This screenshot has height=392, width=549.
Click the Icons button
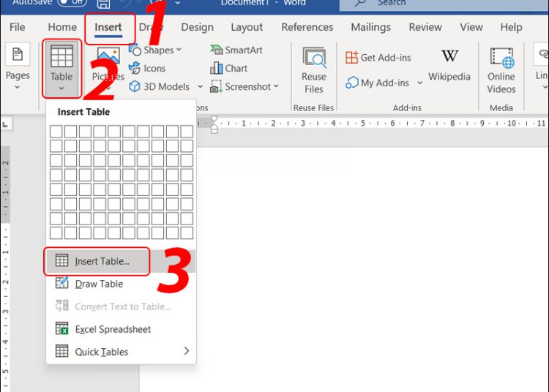147,68
